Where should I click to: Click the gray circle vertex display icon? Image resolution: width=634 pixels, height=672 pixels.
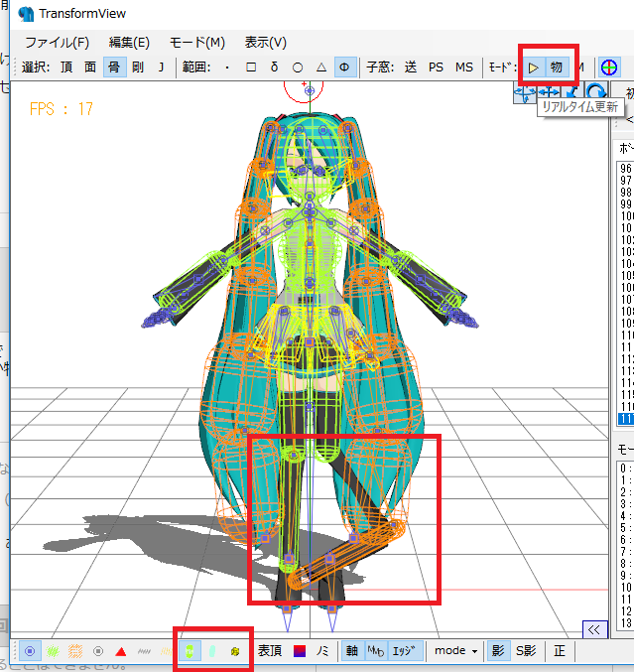point(98,651)
